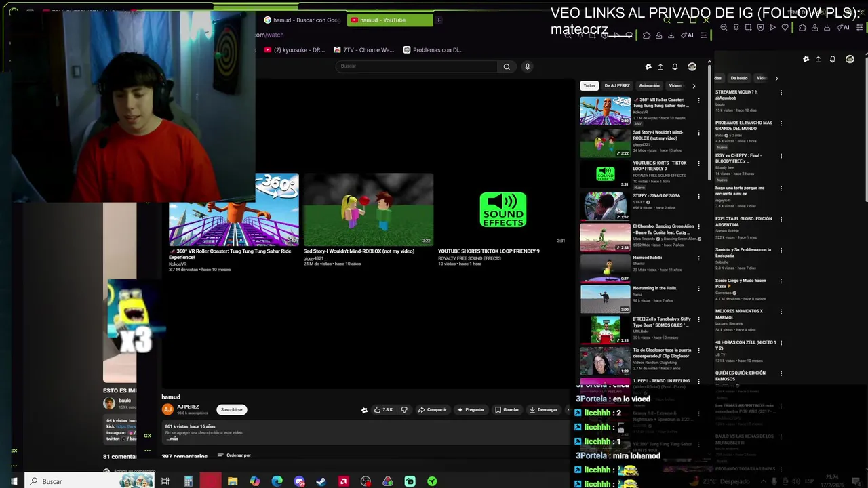868x488 pixels.
Task: Open notifications bell in the right window
Action: coord(833,60)
